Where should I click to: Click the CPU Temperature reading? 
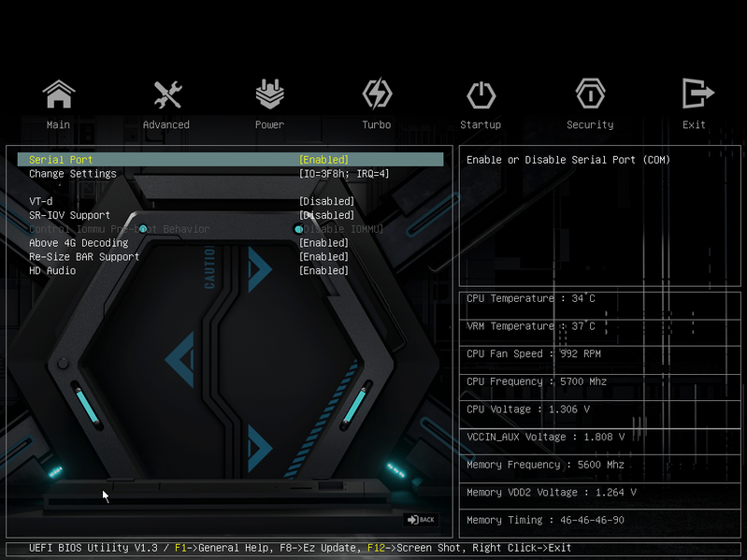pyautogui.click(x=531, y=298)
